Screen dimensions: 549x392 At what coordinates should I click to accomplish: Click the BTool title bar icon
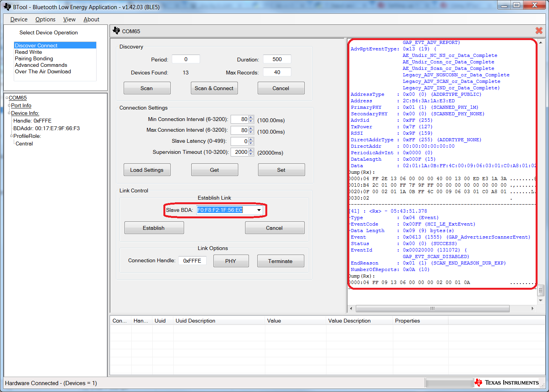point(7,7)
